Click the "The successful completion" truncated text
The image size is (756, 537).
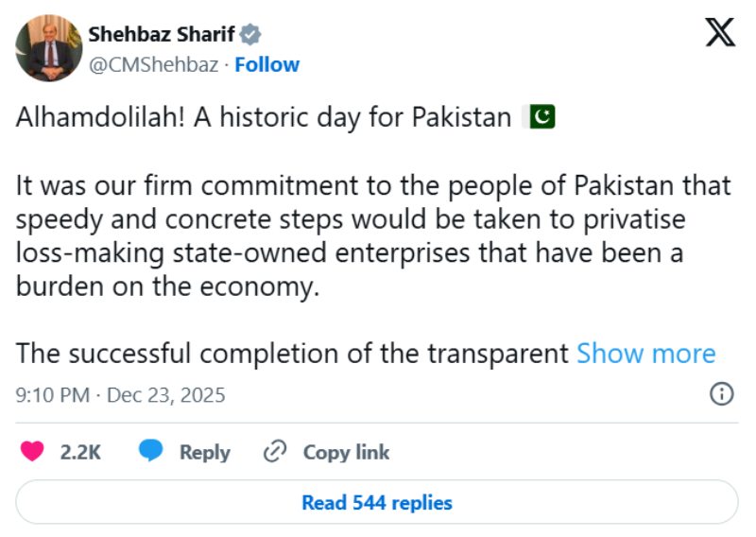[293, 354]
